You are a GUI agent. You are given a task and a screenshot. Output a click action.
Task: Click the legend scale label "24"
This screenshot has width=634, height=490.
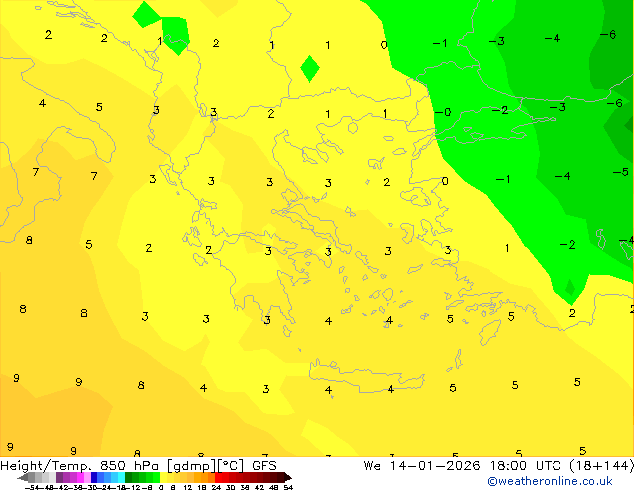click(216, 487)
